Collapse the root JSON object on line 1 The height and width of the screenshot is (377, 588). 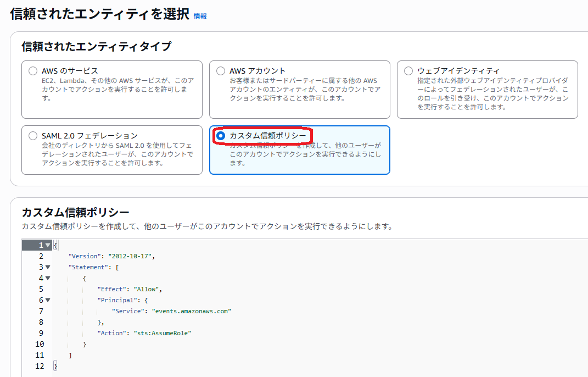[47, 245]
